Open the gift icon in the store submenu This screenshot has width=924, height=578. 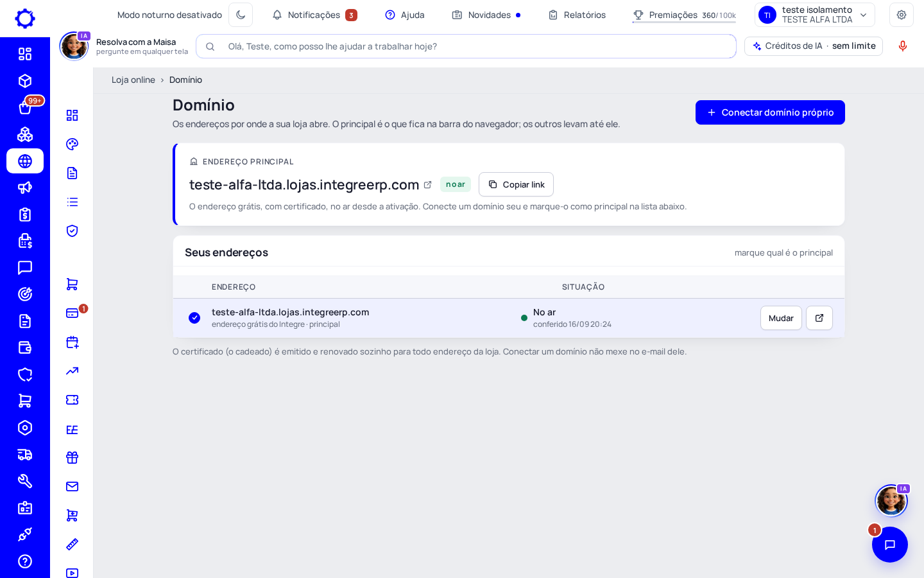[73, 458]
